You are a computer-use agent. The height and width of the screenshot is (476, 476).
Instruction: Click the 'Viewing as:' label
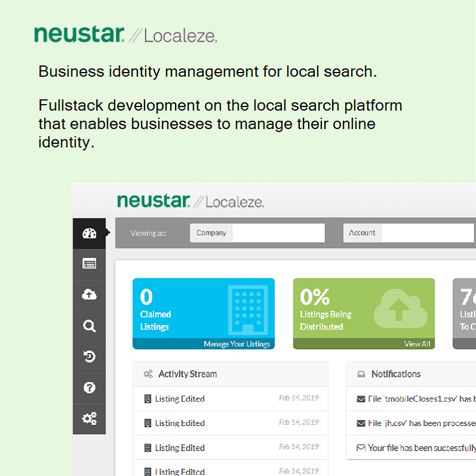click(148, 233)
